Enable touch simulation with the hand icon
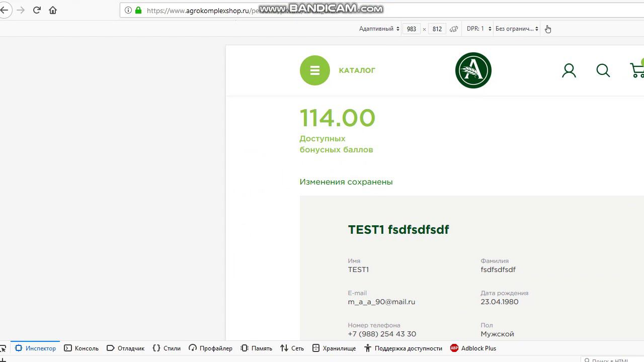The height and width of the screenshot is (362, 644). (x=548, y=29)
